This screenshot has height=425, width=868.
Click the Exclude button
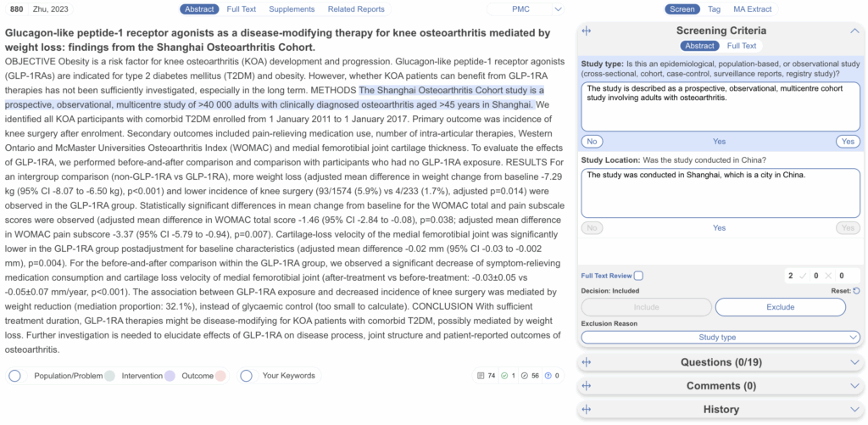click(781, 307)
